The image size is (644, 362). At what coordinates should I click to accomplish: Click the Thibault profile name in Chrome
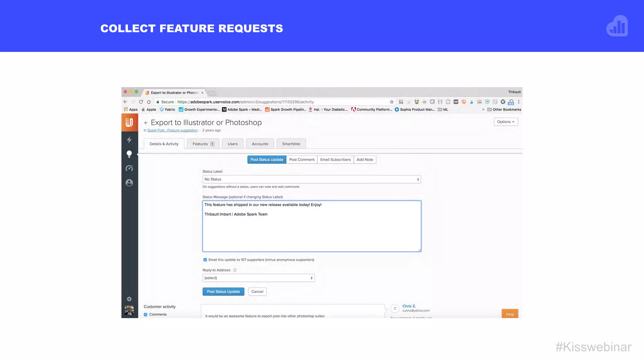[514, 92]
